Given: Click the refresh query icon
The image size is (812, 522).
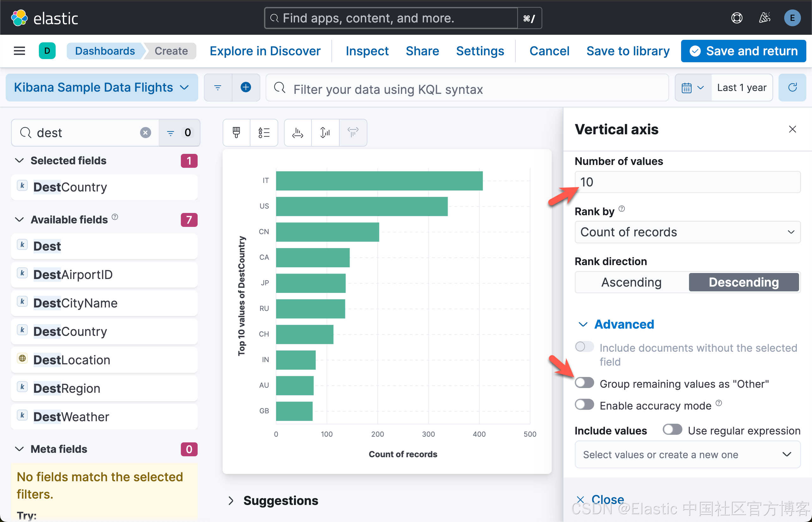Looking at the screenshot, I should point(792,88).
